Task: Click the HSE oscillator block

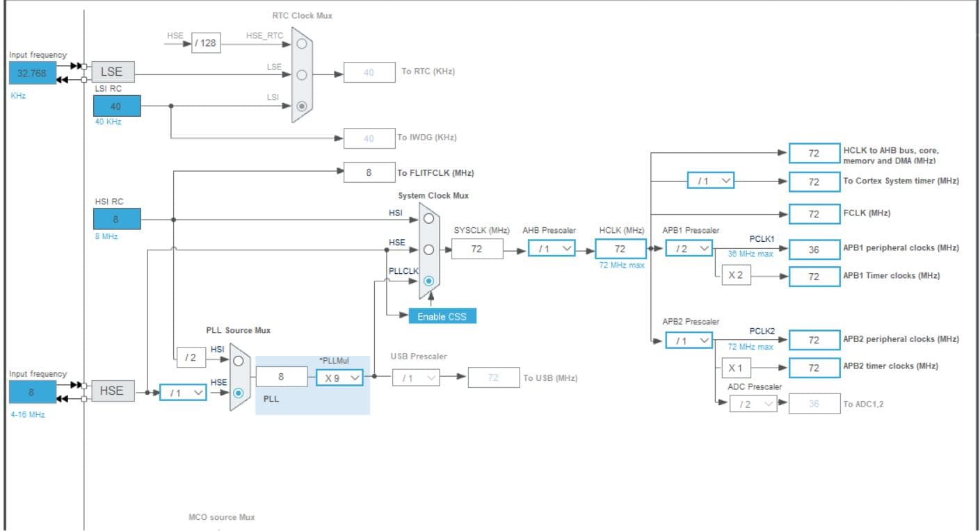Action: (x=113, y=391)
